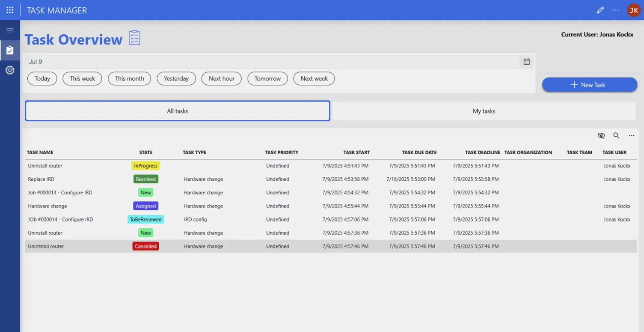This screenshot has height=332, width=644.
Task: Sort by the TASK DEADLINE column header
Action: pyautogui.click(x=483, y=153)
